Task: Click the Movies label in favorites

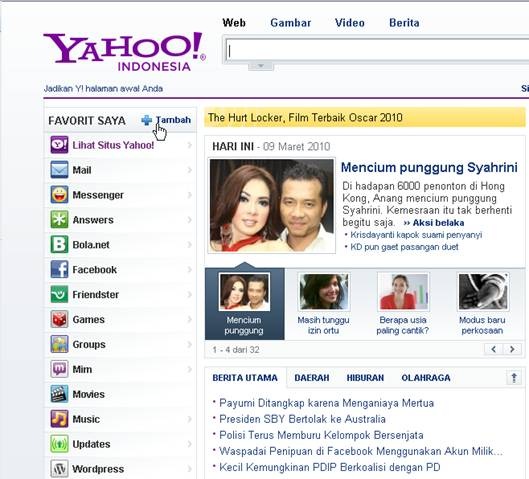Action: 88,394
